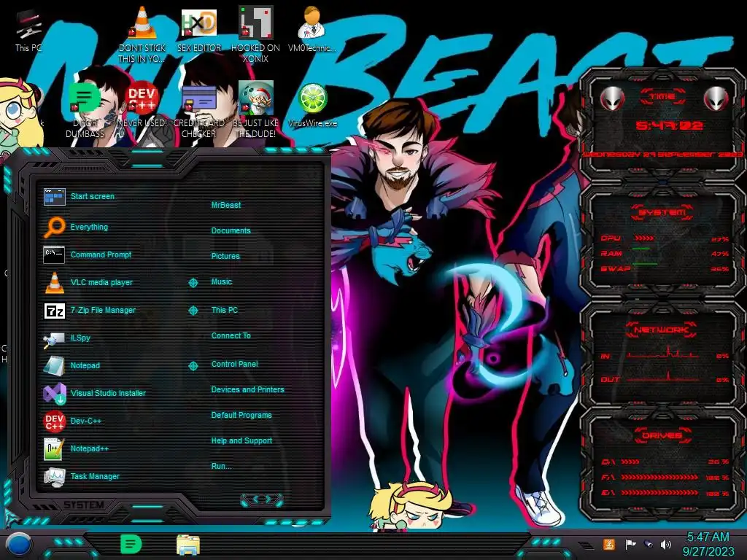747x560 pixels.
Task: Click the network OUT graph in the NETWORK widget
Action: (663, 377)
